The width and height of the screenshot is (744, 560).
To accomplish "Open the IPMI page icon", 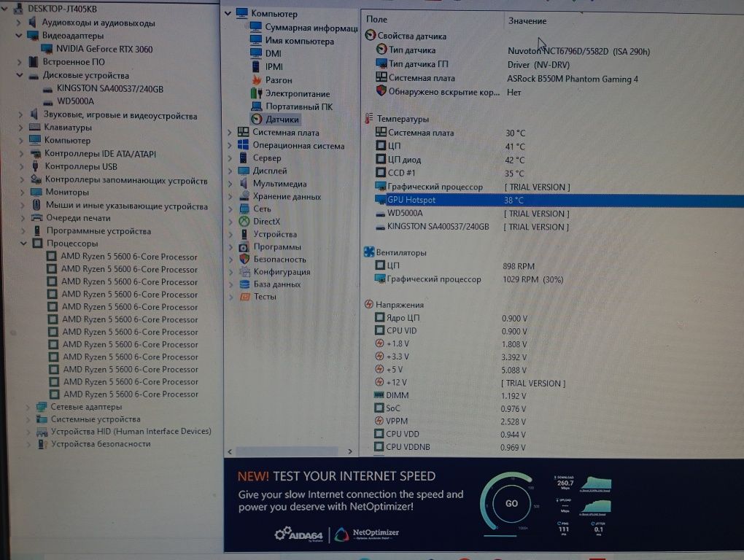I will (256, 66).
